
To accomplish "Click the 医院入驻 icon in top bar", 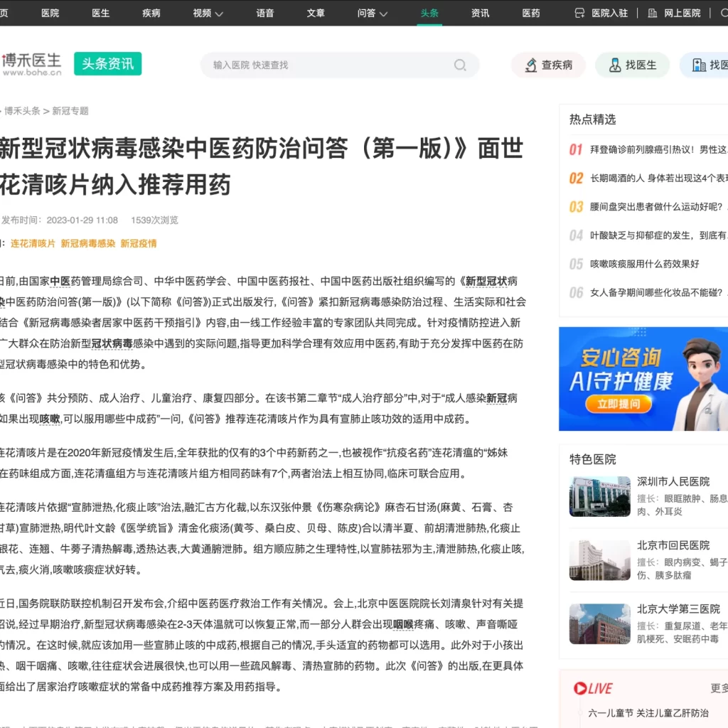I will pyautogui.click(x=579, y=13).
